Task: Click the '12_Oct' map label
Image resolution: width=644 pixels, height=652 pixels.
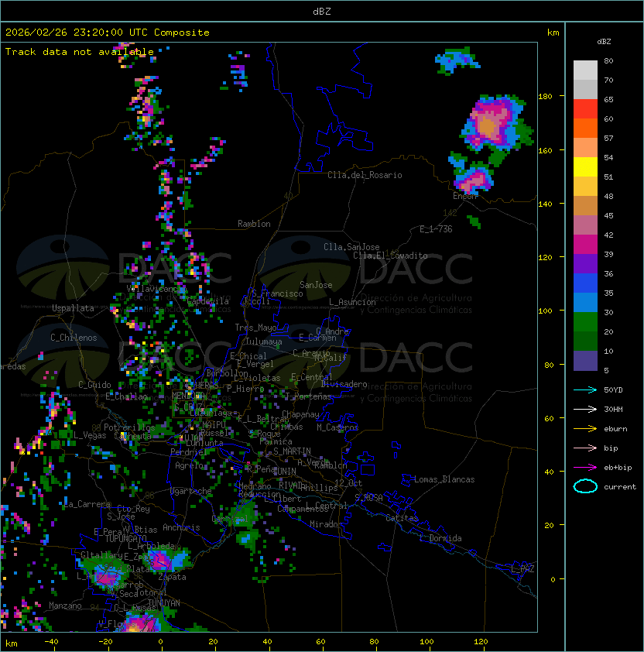Action: coord(348,483)
